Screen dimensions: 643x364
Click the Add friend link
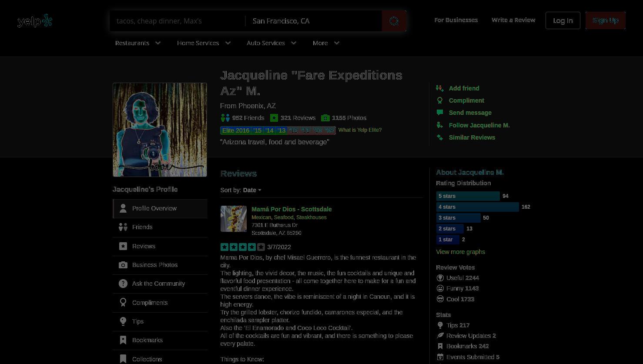tap(464, 88)
